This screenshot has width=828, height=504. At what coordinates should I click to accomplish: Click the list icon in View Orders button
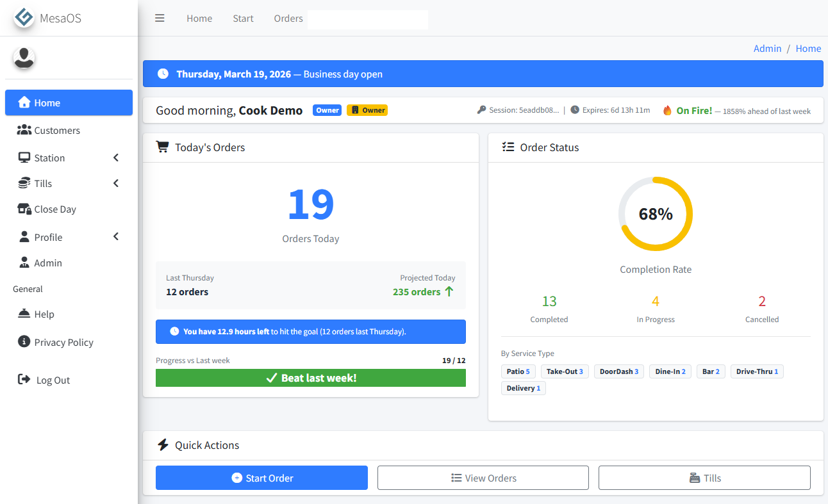point(456,478)
